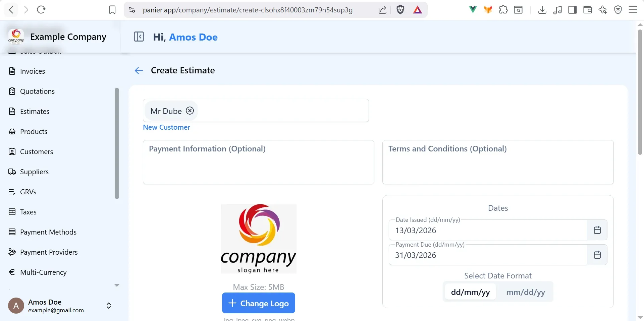Viewport: 644px width, 321px height.
Task: Click the page vertical scrollbar thumb
Action: [640, 92]
